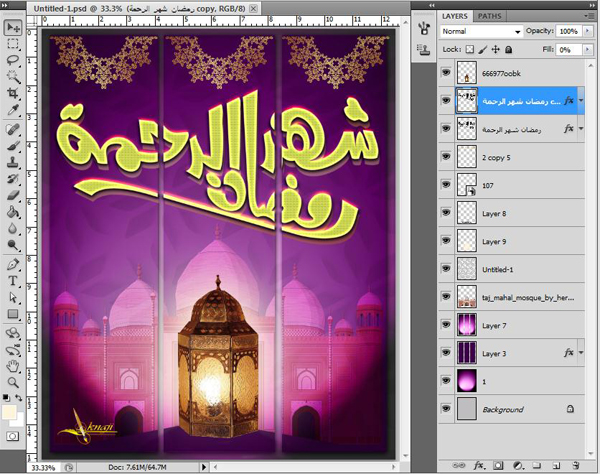
Task: Hide the Background layer
Action: (446, 409)
